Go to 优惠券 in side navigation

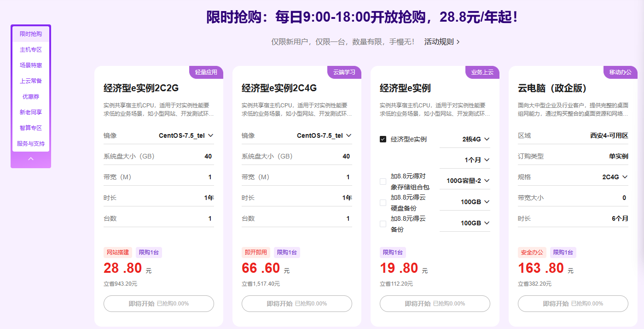coord(31,97)
